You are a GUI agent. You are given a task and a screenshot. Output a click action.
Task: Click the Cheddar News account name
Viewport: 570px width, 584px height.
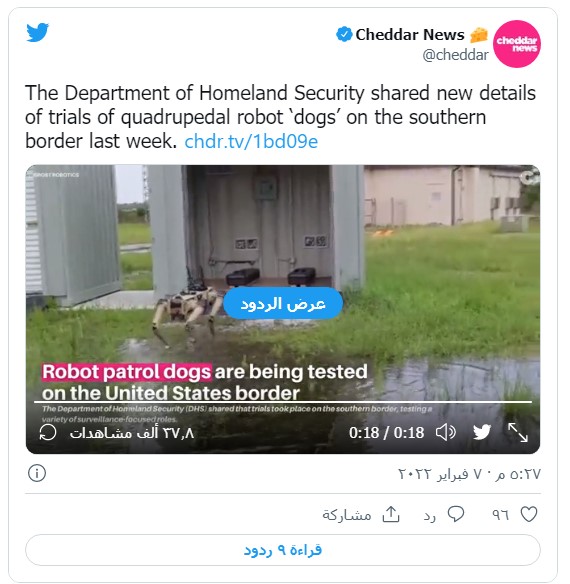(x=410, y=35)
